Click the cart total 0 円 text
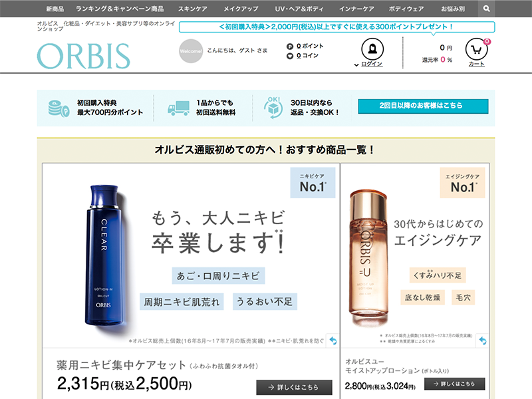This screenshot has height=399, width=532. 446,47
